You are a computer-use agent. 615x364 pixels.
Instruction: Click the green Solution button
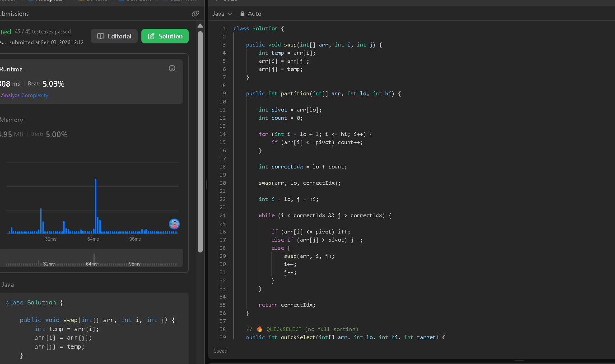(165, 36)
